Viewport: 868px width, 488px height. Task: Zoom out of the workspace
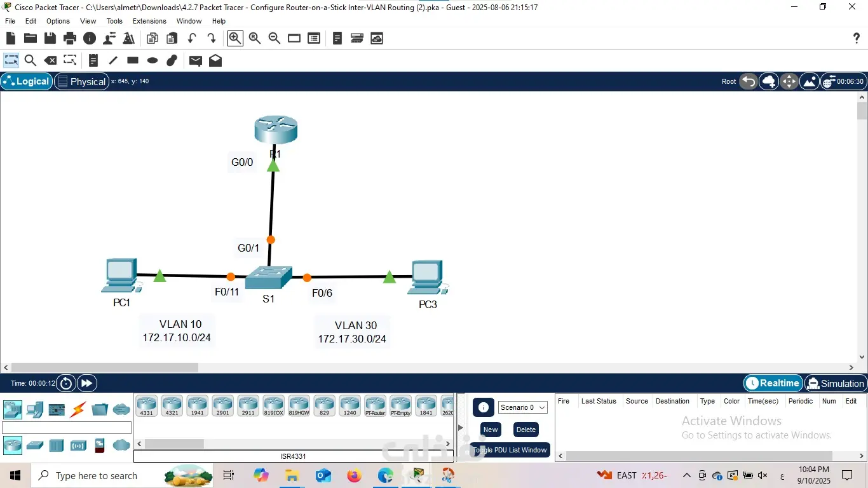(275, 38)
